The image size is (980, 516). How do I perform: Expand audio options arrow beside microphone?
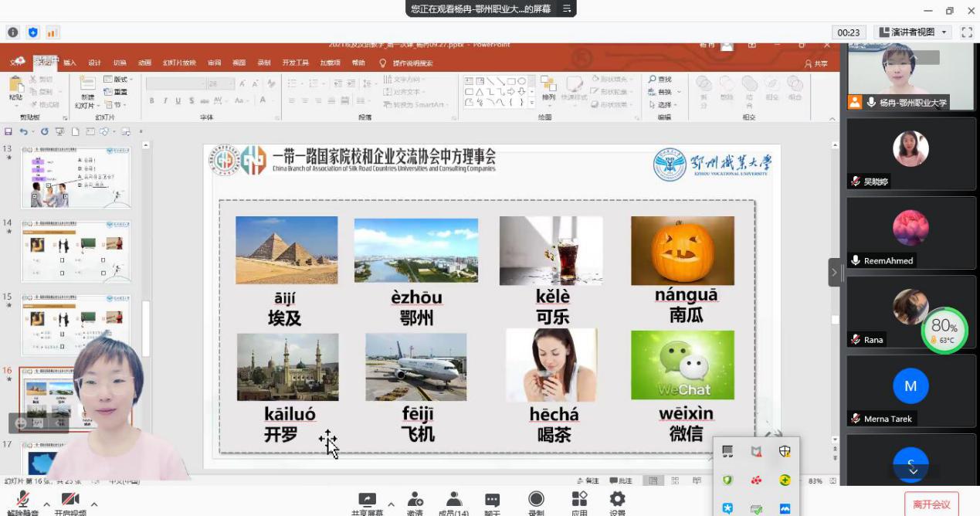tap(47, 504)
